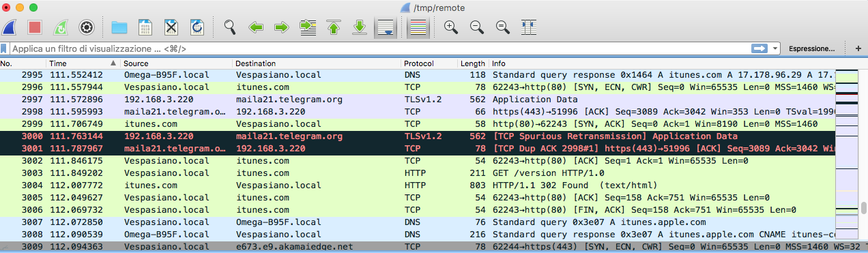Close this capture file icon
The height and width of the screenshot is (253, 868).
coord(171,27)
